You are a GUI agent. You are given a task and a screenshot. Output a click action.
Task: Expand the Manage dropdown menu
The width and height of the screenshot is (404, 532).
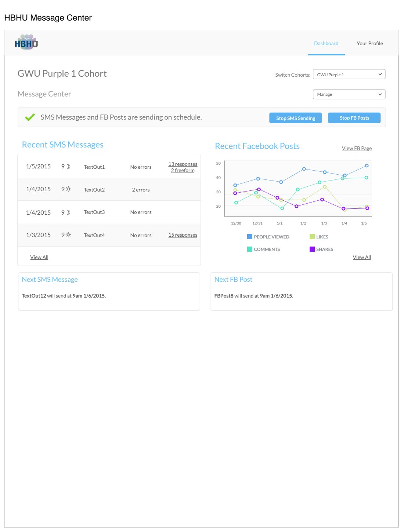[x=349, y=94]
